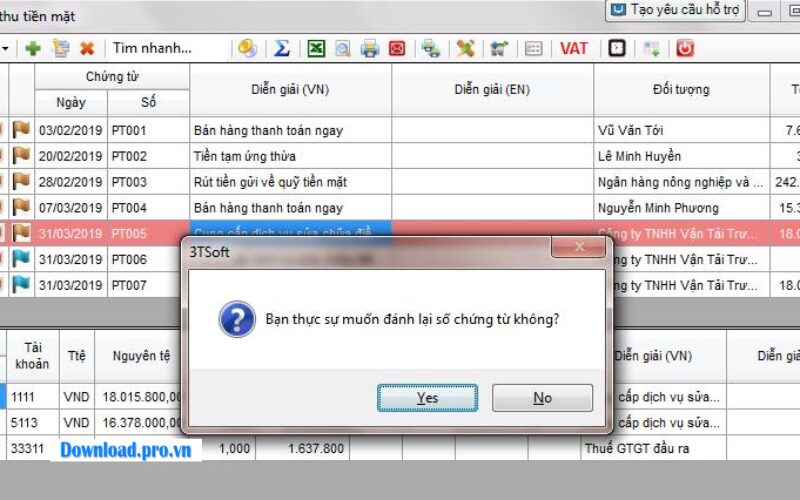The height and width of the screenshot is (500, 800).
Task: Click the Số column header
Action: pyautogui.click(x=148, y=103)
